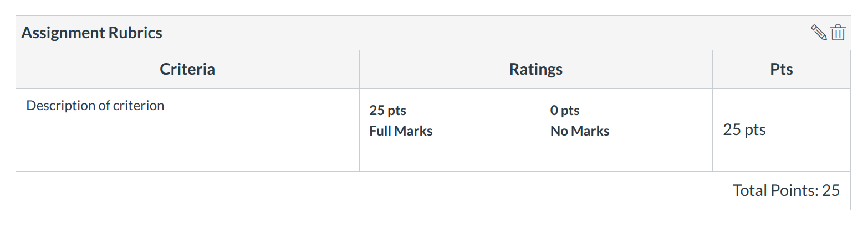Click the Pts column header
The width and height of the screenshot is (868, 229).
[781, 70]
